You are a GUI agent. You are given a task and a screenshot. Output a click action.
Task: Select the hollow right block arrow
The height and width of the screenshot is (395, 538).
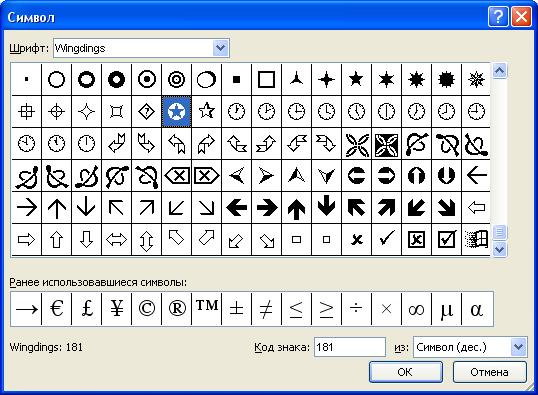click(x=26, y=240)
